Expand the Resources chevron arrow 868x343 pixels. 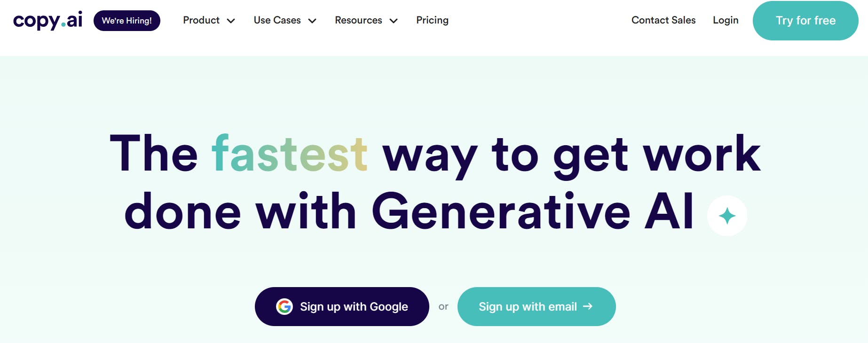(x=394, y=21)
